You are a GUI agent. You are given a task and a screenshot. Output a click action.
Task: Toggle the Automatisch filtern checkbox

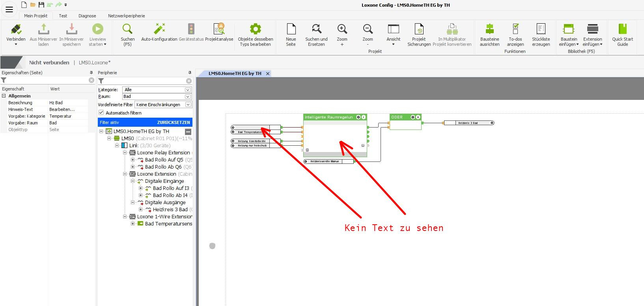[101, 113]
